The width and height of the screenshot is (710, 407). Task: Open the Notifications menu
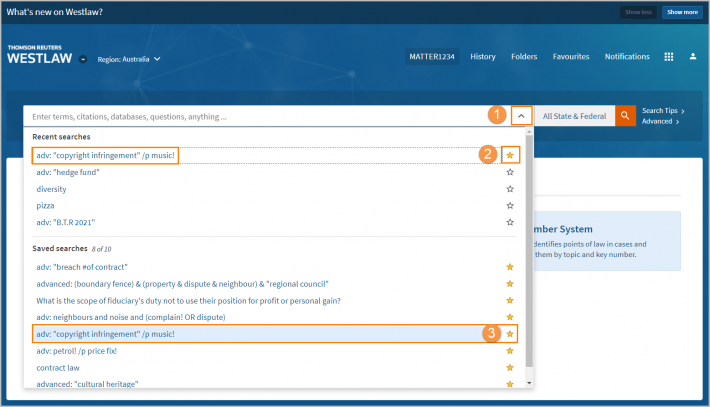(627, 57)
